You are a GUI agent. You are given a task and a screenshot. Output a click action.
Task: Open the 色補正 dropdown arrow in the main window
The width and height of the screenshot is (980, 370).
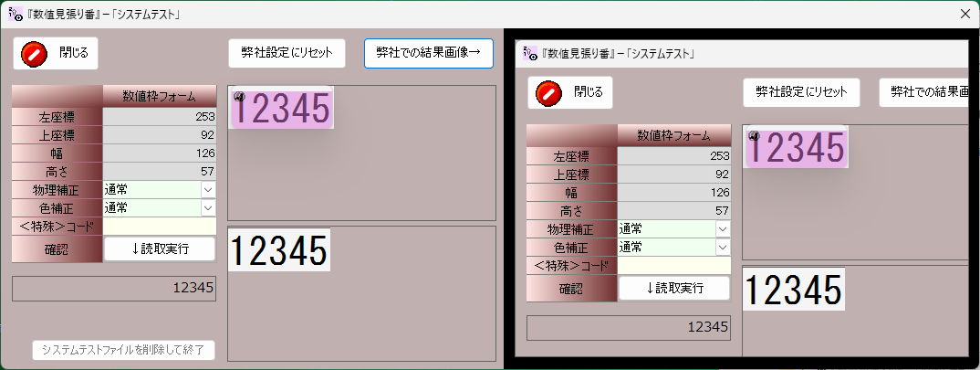coord(208,207)
